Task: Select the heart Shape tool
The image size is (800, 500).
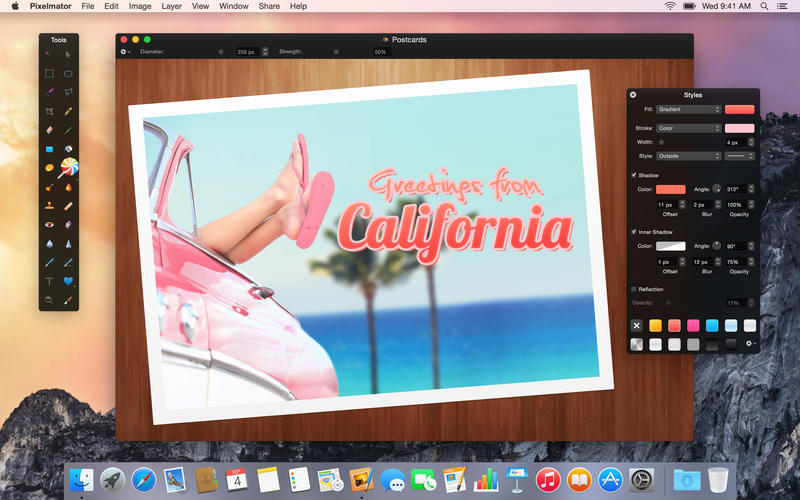Action: 68,281
